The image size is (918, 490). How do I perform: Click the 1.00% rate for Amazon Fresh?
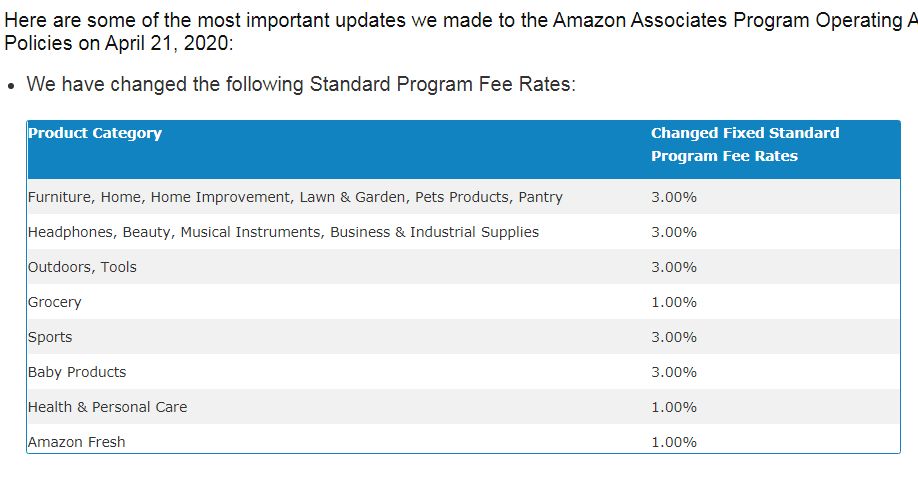pyautogui.click(x=674, y=443)
